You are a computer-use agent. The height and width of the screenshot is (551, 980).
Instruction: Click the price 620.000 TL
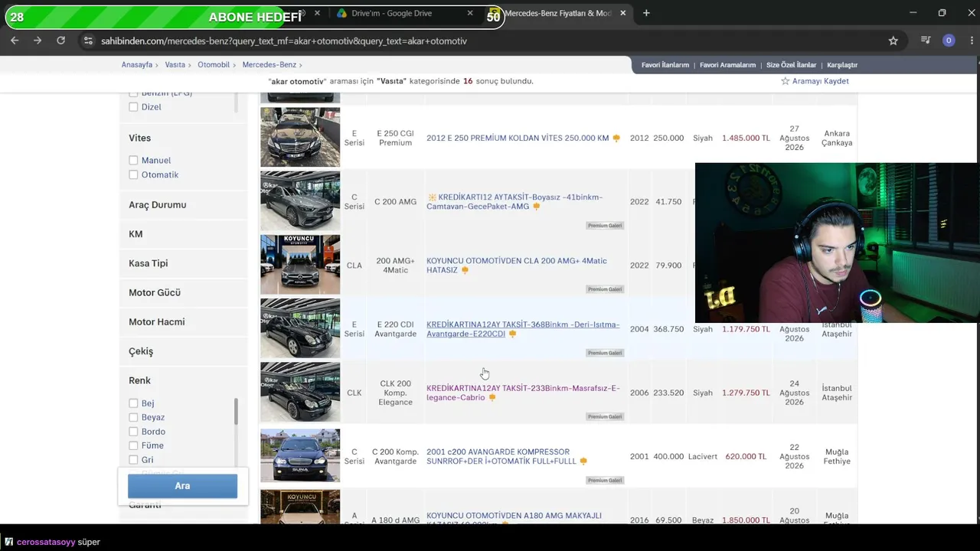click(746, 457)
